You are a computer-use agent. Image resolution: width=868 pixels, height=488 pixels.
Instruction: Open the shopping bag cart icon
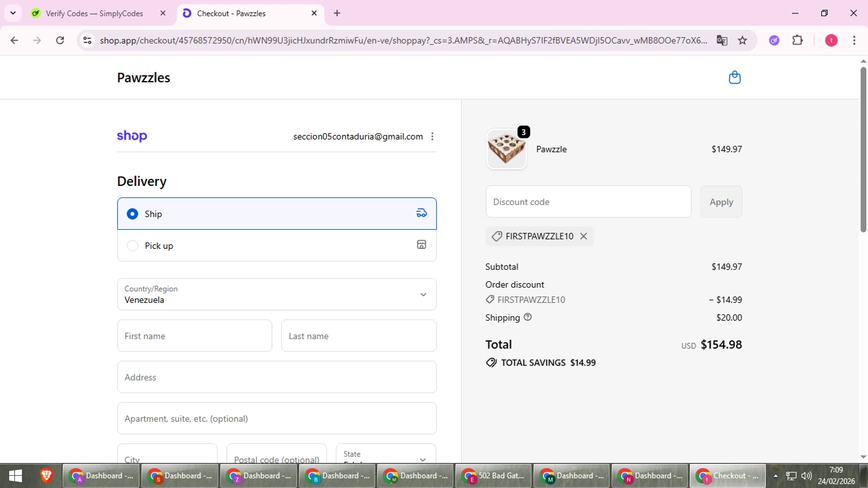click(734, 78)
